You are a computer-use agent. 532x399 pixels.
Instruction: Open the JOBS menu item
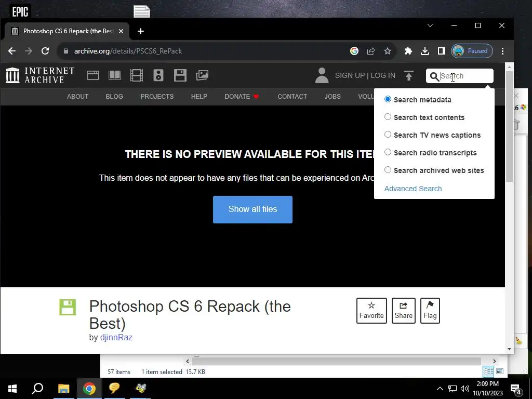pyautogui.click(x=332, y=96)
